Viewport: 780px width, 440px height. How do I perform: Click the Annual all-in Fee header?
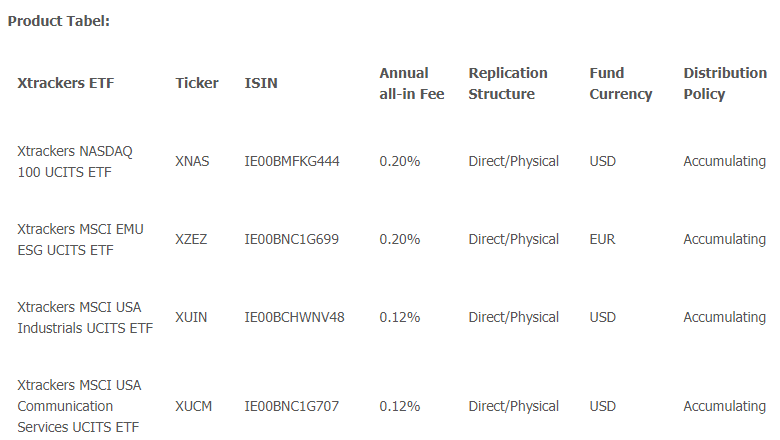(x=411, y=84)
